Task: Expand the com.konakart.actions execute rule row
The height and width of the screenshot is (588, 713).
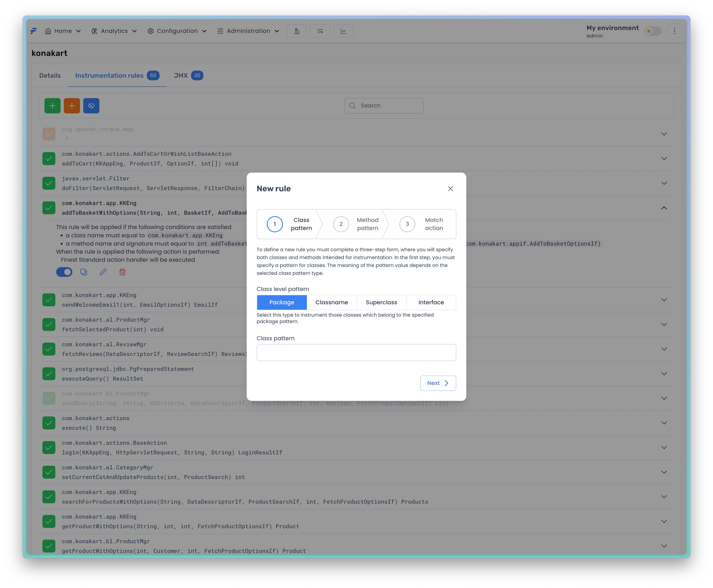Action: click(x=664, y=423)
